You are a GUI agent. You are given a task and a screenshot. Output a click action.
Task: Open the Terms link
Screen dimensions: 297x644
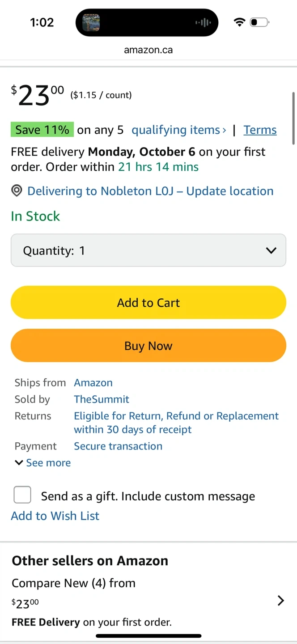pos(260,130)
